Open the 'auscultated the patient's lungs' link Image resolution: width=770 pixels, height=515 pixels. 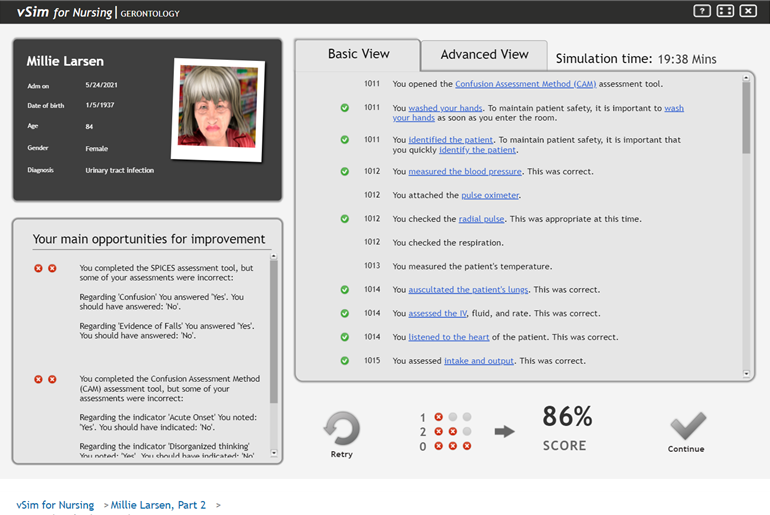(468, 290)
